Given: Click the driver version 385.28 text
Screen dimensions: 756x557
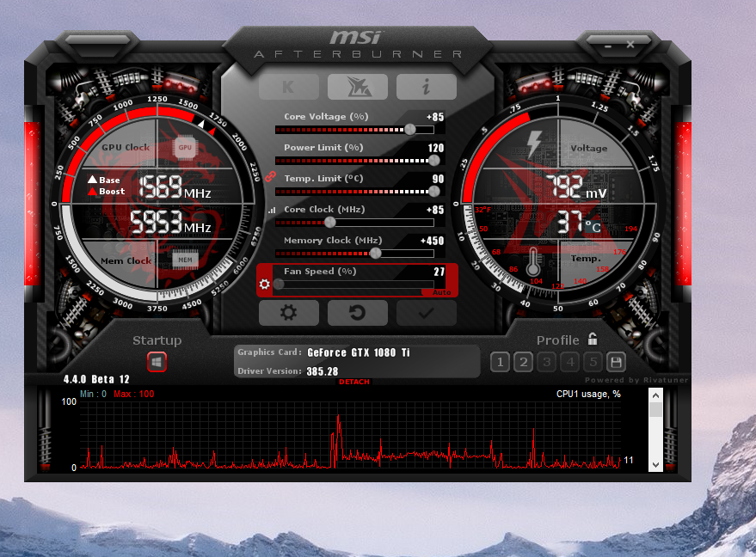Looking at the screenshot, I should [322, 371].
